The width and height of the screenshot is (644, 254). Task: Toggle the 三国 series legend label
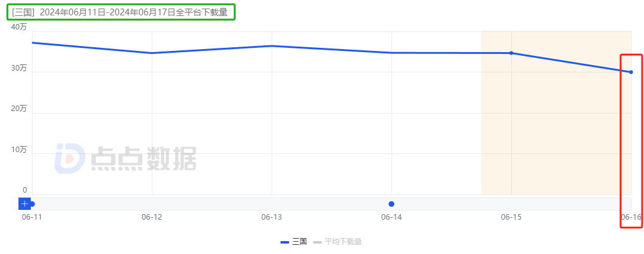[300, 242]
